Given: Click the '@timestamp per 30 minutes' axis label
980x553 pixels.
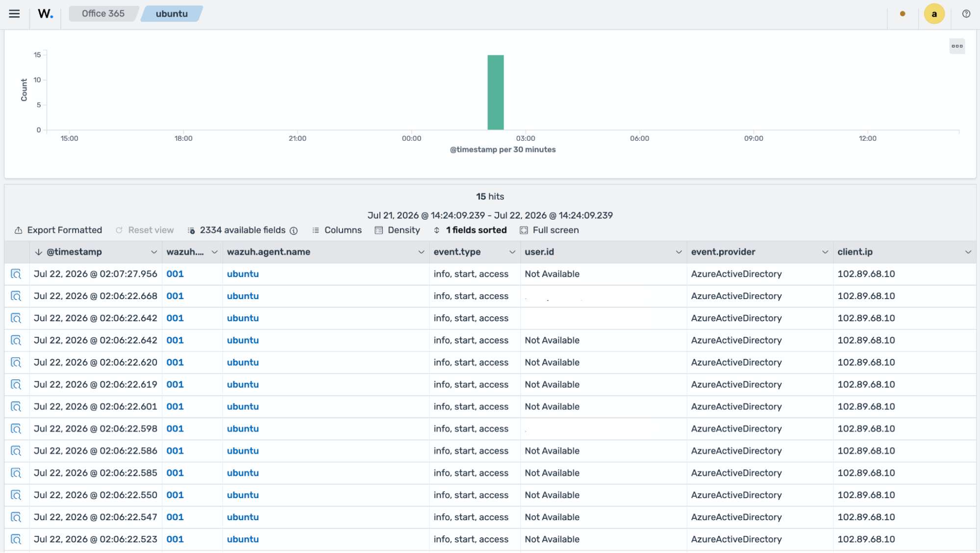Looking at the screenshot, I should tap(503, 150).
